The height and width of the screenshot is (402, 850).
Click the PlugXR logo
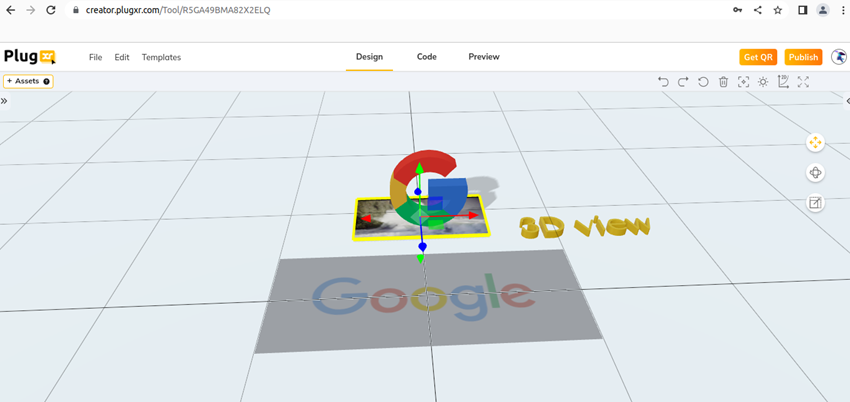click(x=30, y=56)
